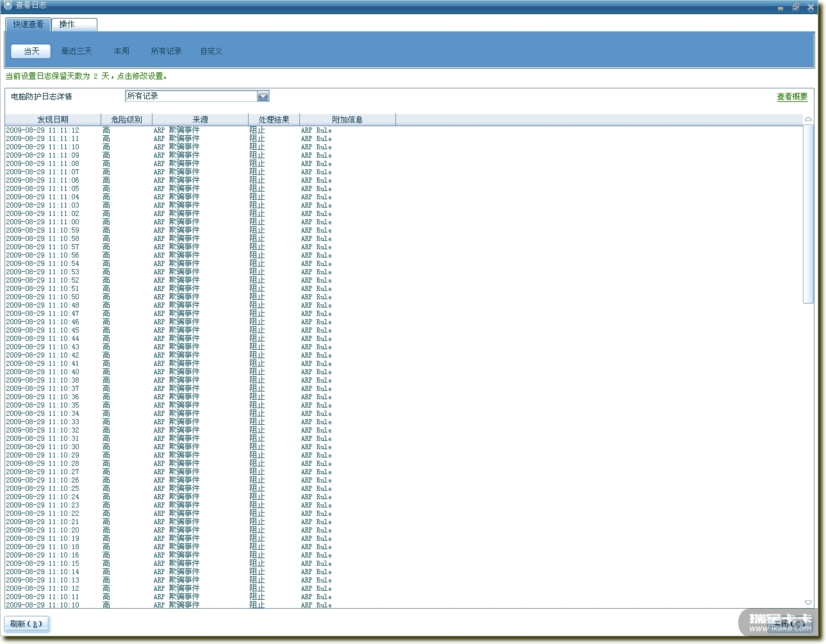Sort by 处理结果 column header

[274, 120]
